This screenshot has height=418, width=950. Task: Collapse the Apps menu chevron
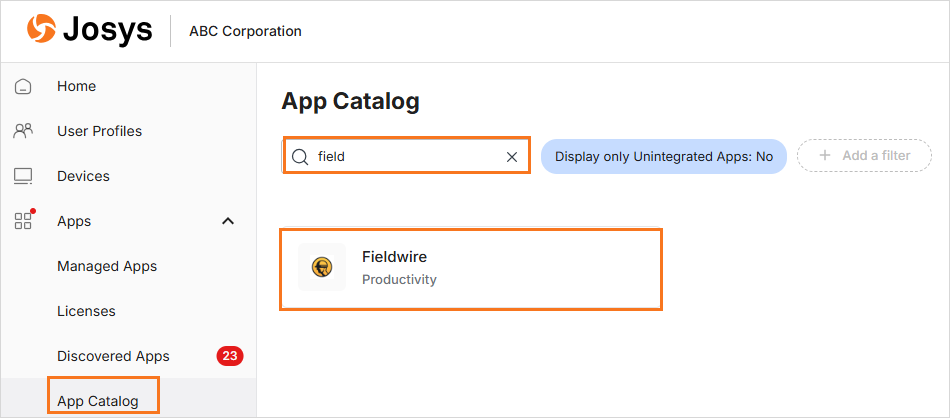(228, 221)
